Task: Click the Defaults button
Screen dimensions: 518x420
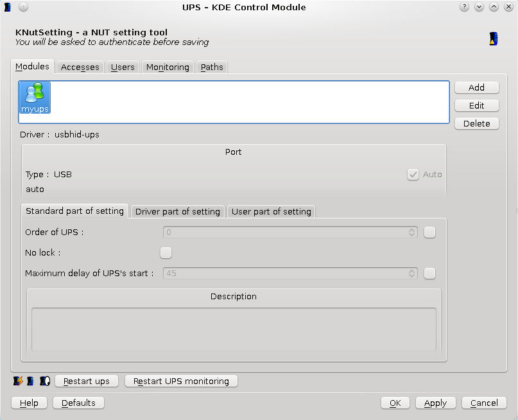Action: pos(78,403)
